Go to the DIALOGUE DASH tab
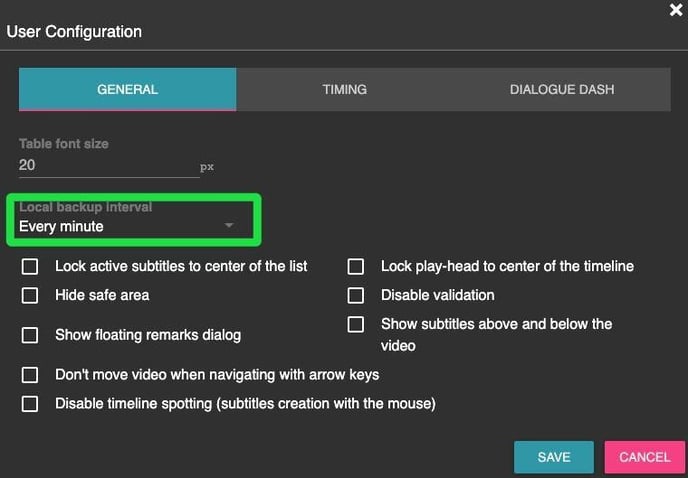Image resolution: width=688 pixels, height=478 pixels. tap(561, 89)
